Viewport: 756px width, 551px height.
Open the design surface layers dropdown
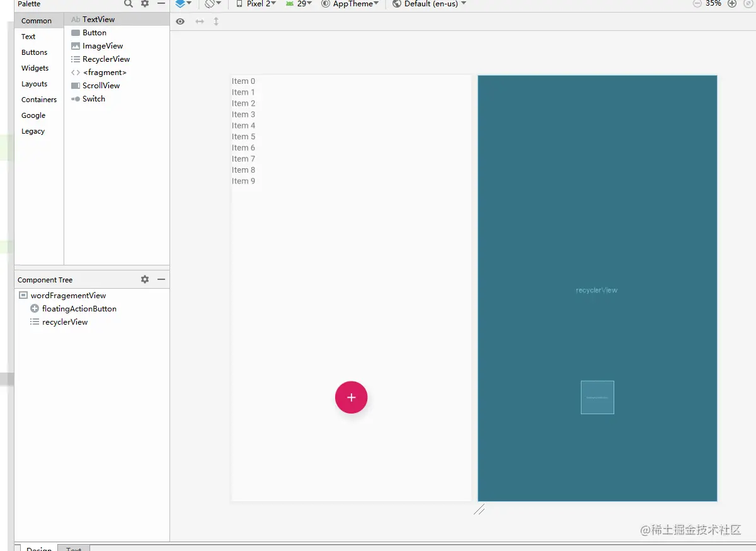[x=184, y=4]
